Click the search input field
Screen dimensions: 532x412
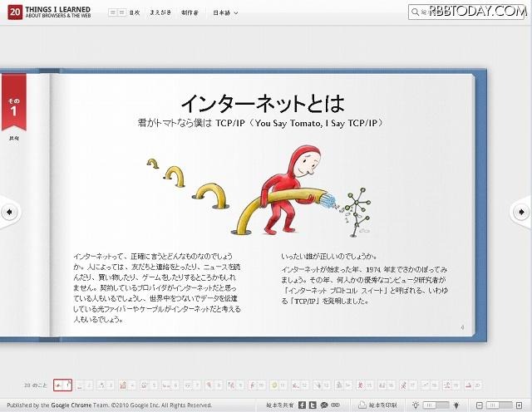tap(466, 12)
